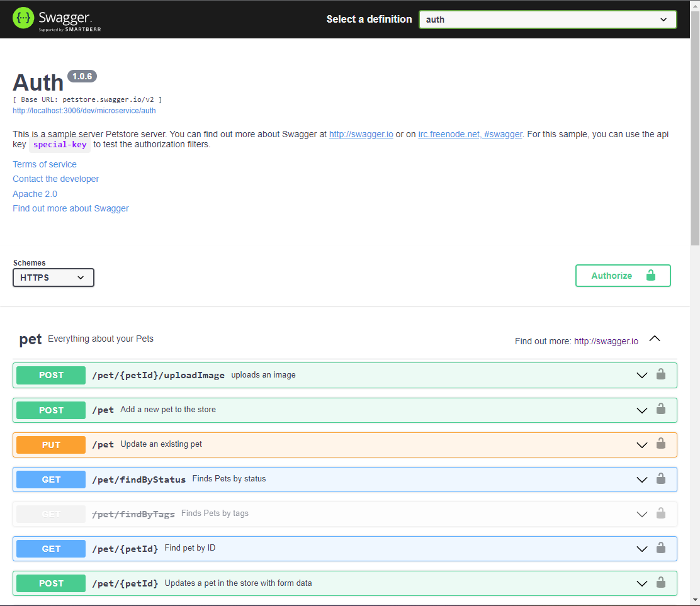Click the padlock inside the Authorize button
Image resolution: width=700 pixels, height=606 pixels.
pyautogui.click(x=652, y=275)
